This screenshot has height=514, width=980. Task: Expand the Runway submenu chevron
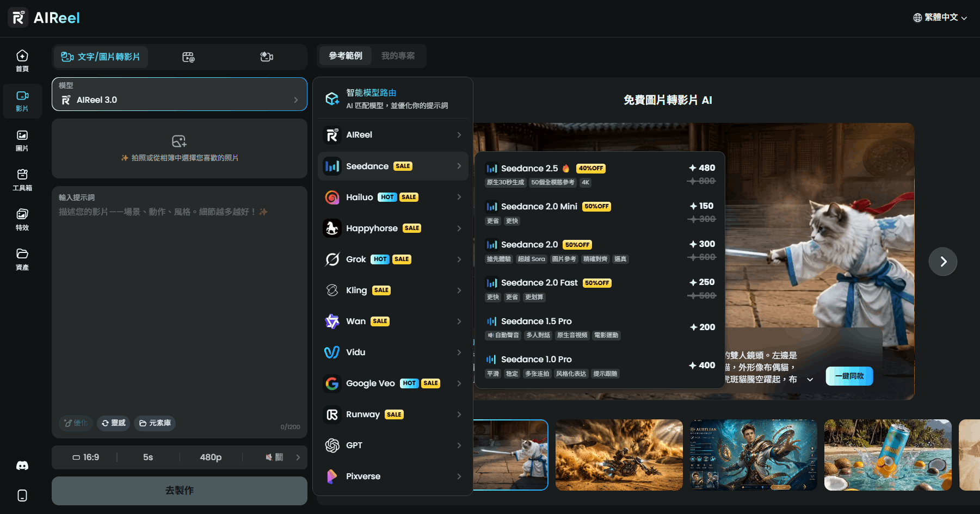(x=459, y=414)
